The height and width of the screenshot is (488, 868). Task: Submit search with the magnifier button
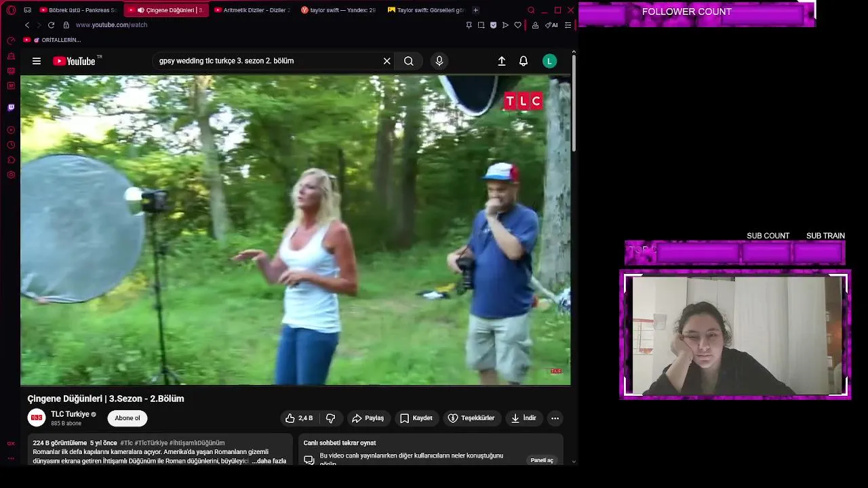point(409,61)
